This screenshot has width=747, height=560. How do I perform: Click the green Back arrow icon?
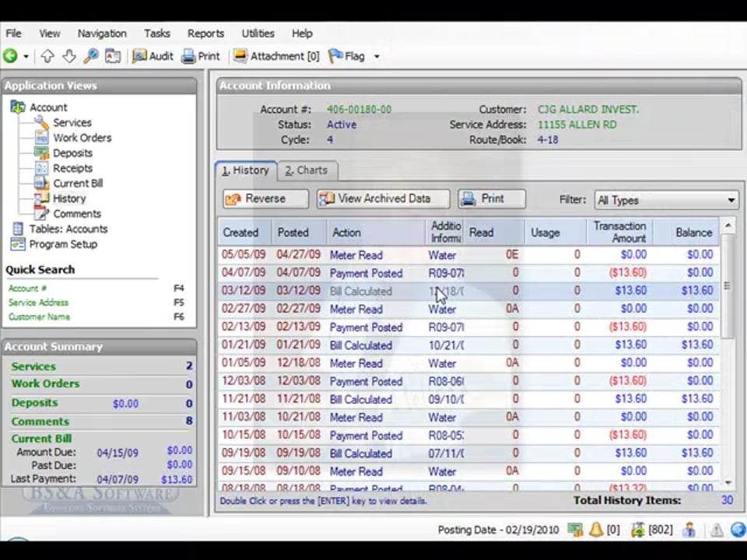pyautogui.click(x=10, y=56)
